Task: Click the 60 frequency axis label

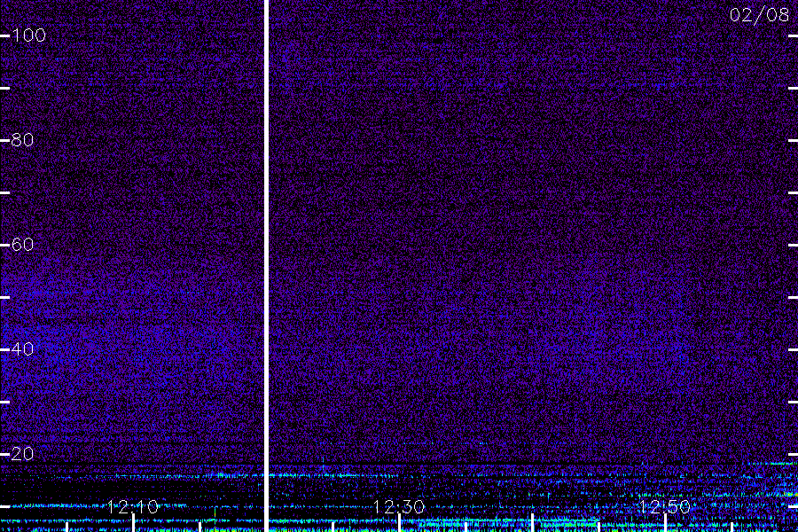Action: pyautogui.click(x=22, y=245)
